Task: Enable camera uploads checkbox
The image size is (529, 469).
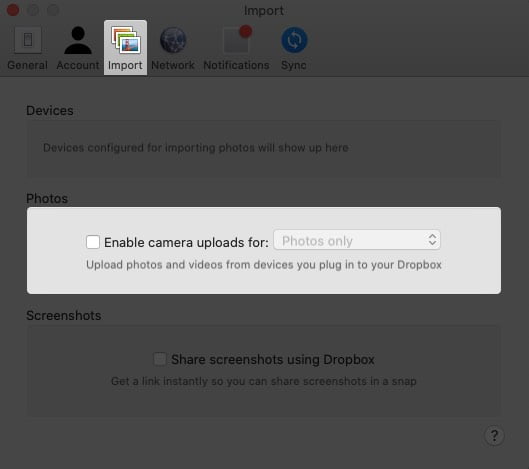Action: point(93,242)
